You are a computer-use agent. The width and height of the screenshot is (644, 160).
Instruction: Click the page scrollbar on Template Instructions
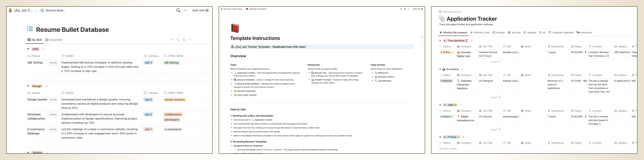point(422,37)
